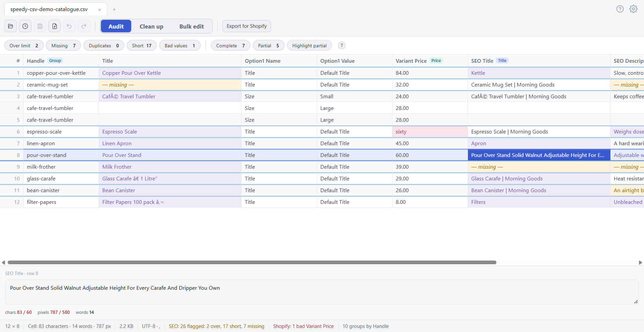Open settings with the gear icon
644x332 pixels.
pyautogui.click(x=633, y=9)
